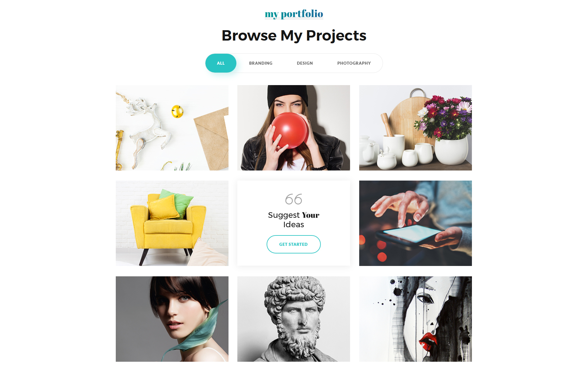Select the ALL filter tab

tap(221, 63)
